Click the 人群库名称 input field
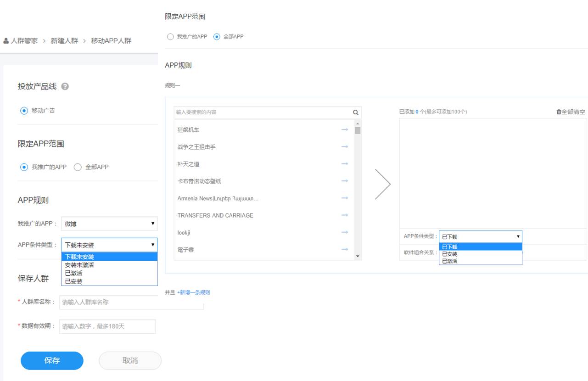The width and height of the screenshot is (588, 381). (131, 302)
